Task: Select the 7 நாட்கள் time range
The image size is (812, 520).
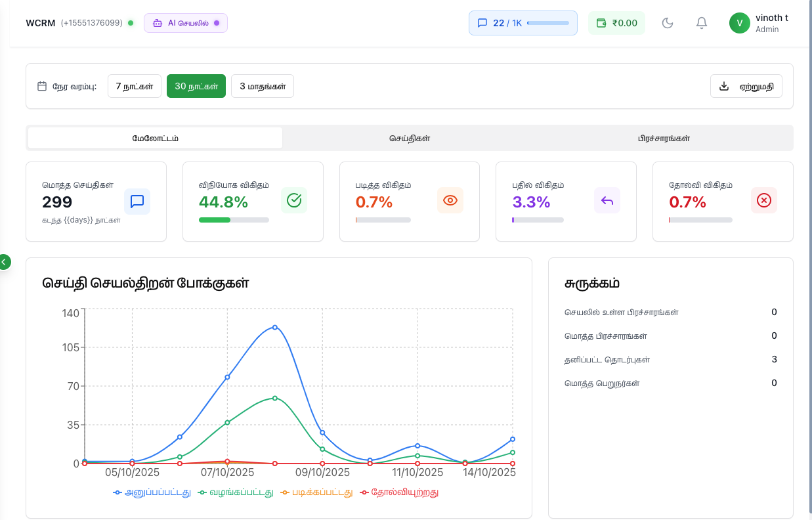Action: [135, 86]
